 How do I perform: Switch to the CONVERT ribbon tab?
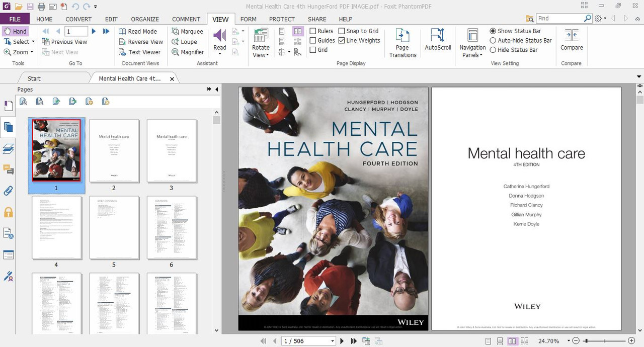78,19
